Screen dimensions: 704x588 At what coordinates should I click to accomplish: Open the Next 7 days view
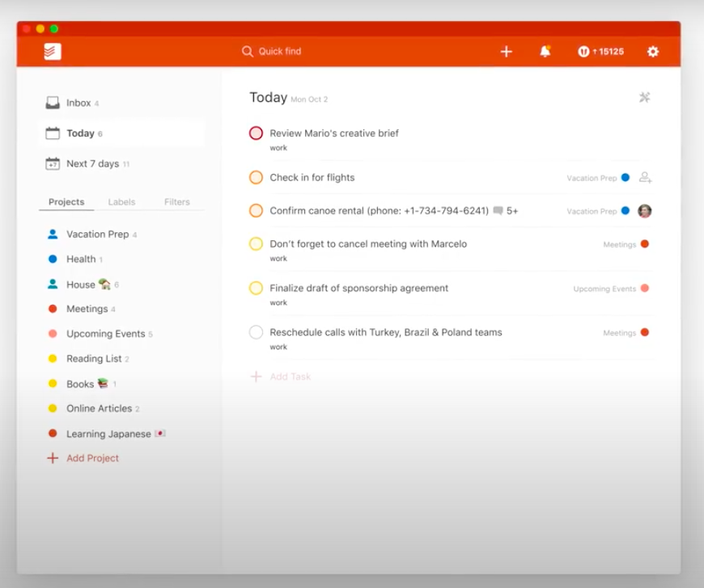point(91,163)
